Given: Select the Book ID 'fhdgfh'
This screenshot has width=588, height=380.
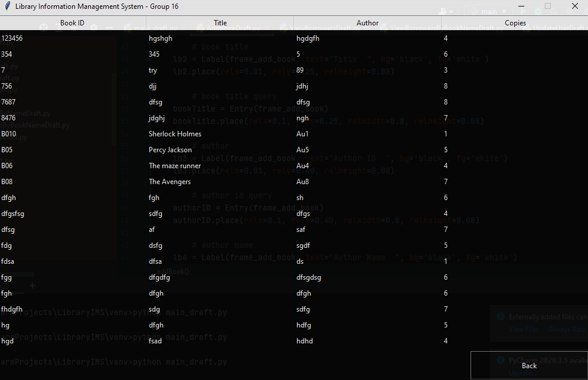Looking at the screenshot, I should (x=12, y=309).
